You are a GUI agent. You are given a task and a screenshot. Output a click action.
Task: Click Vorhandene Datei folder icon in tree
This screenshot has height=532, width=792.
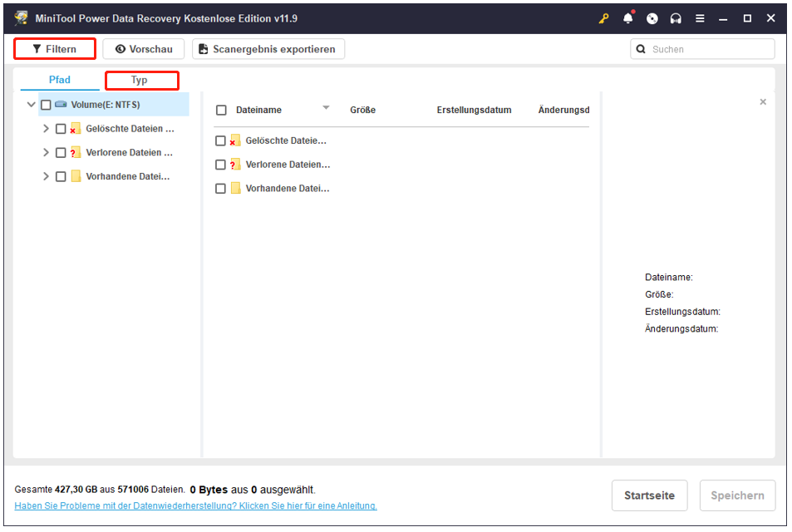[76, 176]
